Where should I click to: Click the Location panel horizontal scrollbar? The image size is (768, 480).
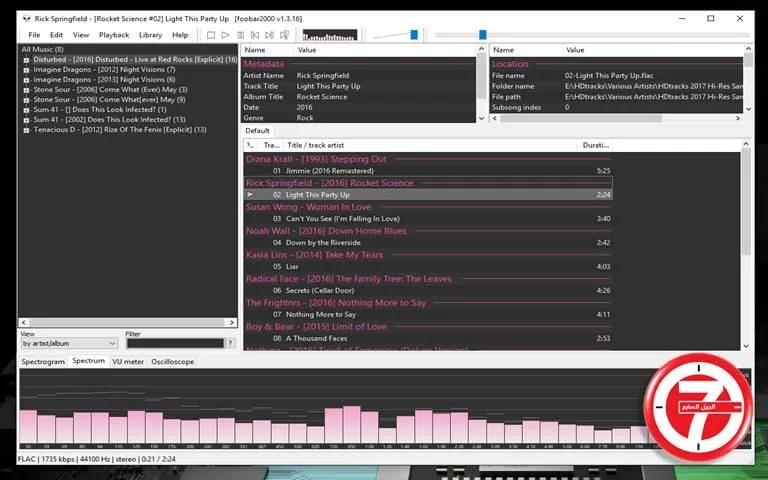coord(580,118)
